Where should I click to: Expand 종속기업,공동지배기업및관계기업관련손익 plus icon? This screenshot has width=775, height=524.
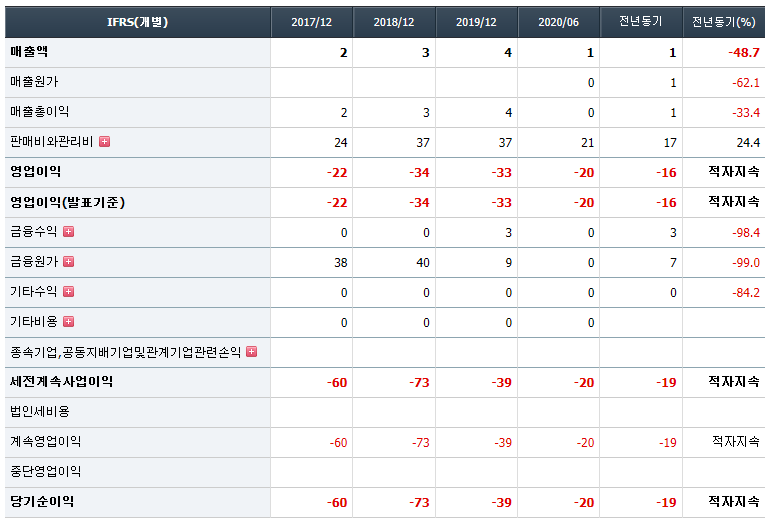[x=252, y=351]
